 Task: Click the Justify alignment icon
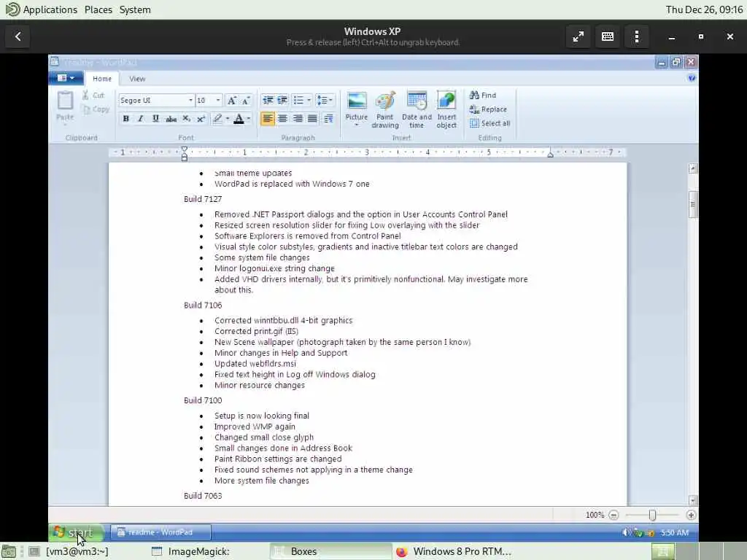click(312, 119)
